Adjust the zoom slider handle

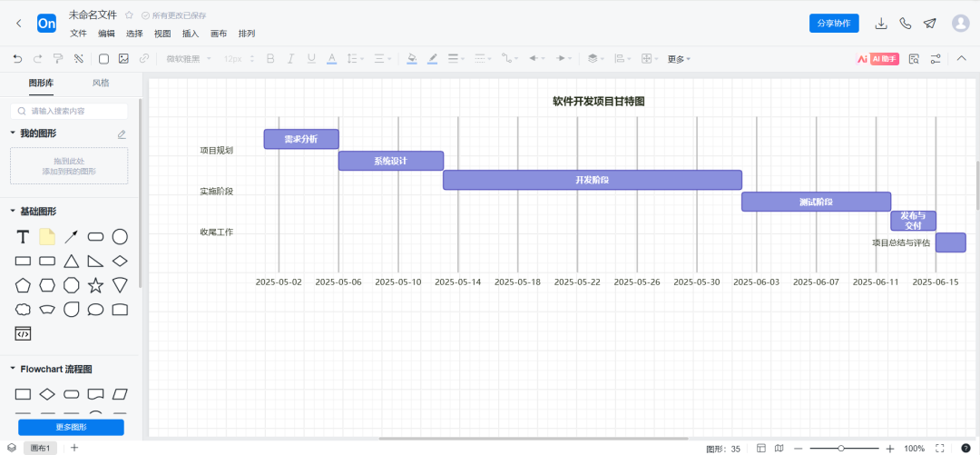click(841, 448)
